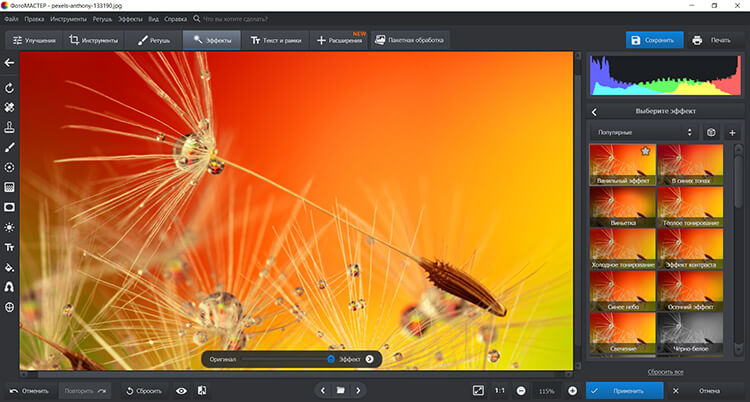Collapse the Выберите эффект panel with back chevron
Image resolution: width=750 pixels, height=402 pixels.
coord(595,111)
